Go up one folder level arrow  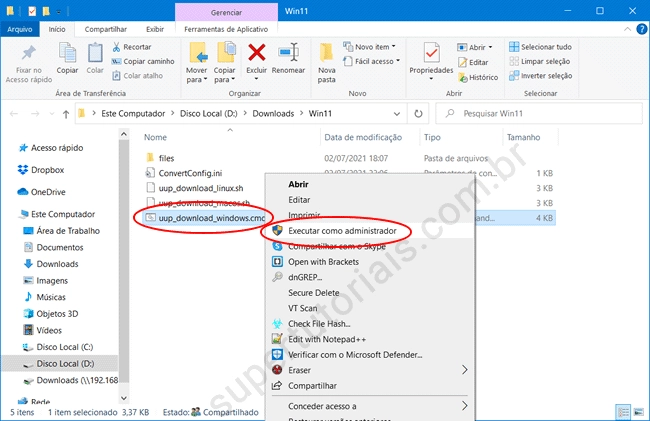(65, 114)
